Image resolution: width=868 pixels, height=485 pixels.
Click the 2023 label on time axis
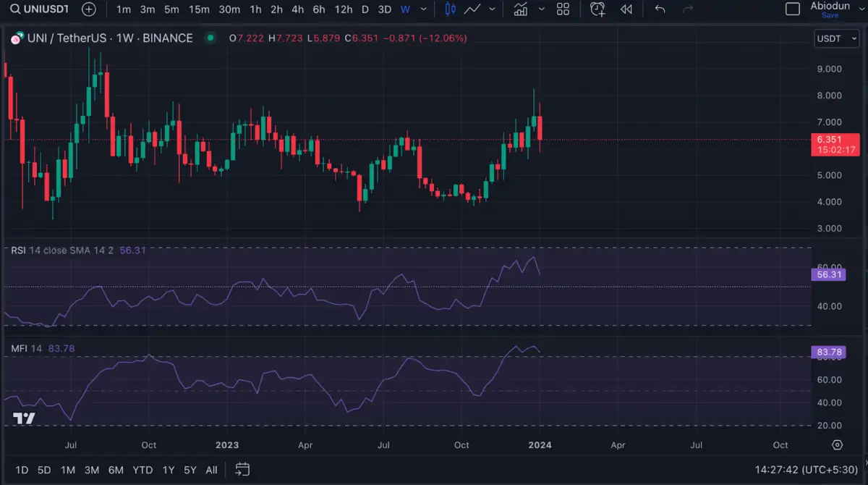pyautogui.click(x=227, y=445)
